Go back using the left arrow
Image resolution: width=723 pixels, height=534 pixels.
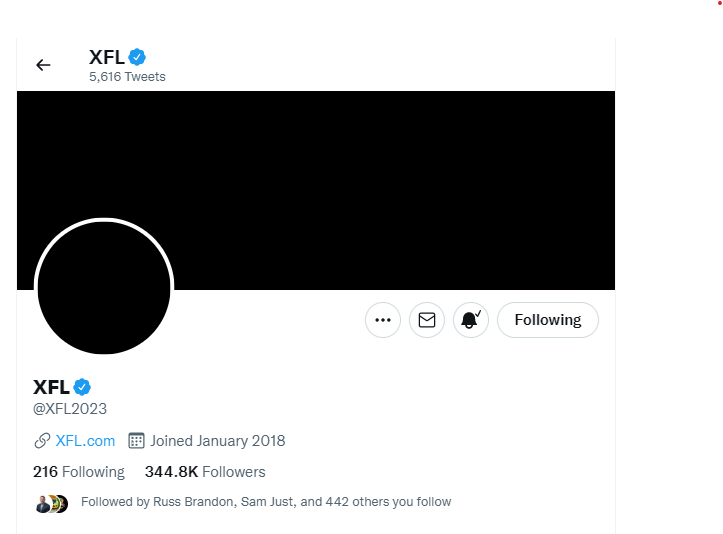(43, 65)
